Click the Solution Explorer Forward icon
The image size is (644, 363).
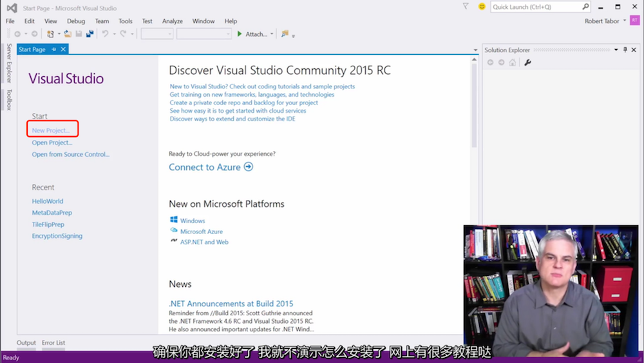(502, 63)
